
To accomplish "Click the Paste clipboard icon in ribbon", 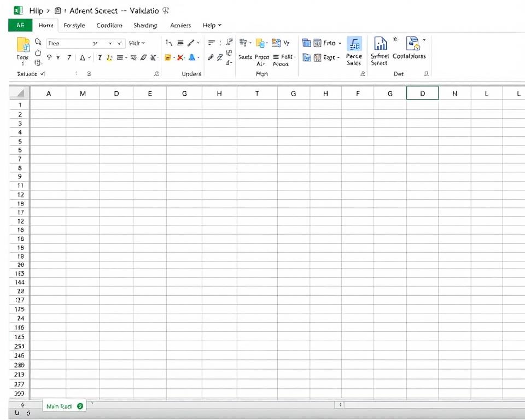I will pos(23,45).
